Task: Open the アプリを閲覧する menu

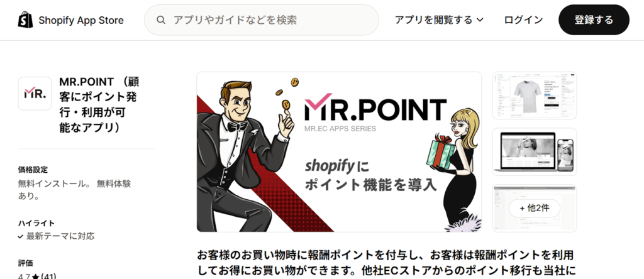Action: (x=439, y=20)
